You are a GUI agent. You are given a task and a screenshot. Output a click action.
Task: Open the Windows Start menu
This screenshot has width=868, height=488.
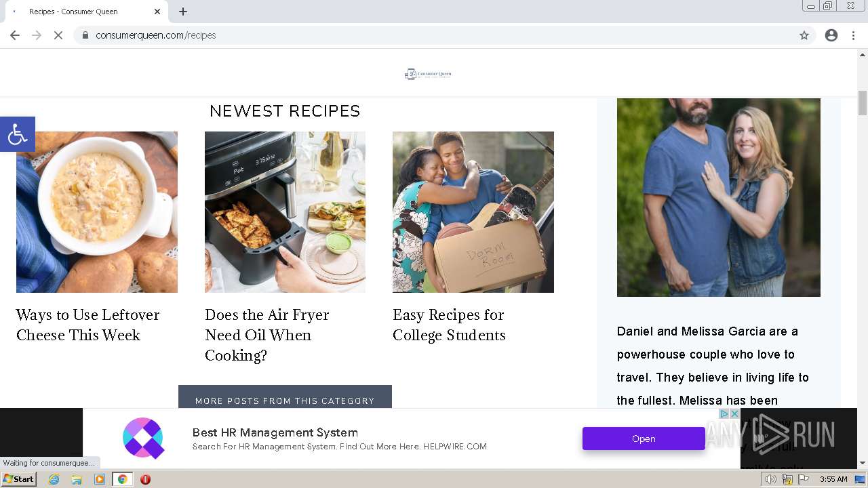point(18,479)
